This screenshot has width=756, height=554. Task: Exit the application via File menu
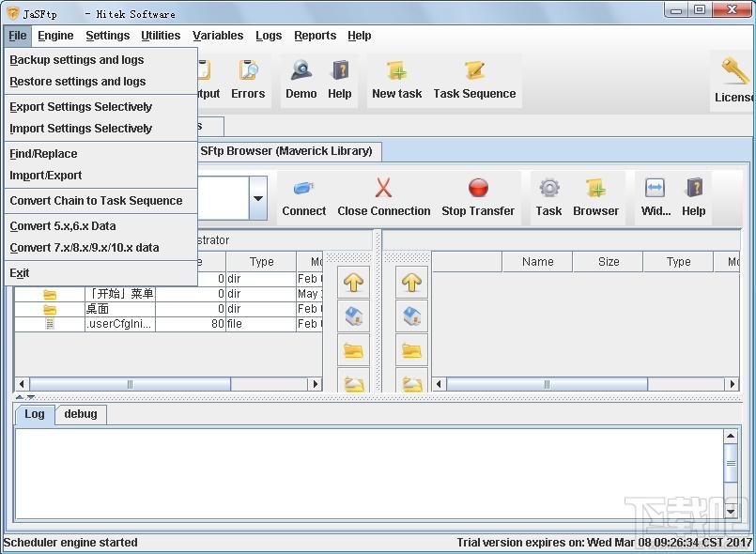[100, 273]
